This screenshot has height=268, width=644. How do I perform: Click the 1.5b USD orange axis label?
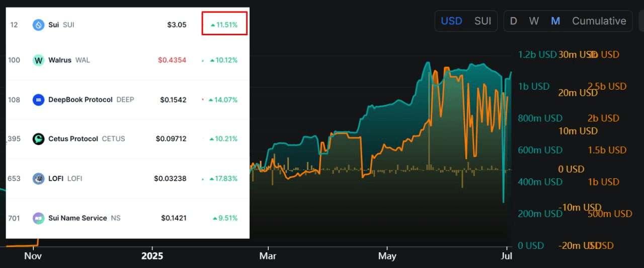pos(607,150)
